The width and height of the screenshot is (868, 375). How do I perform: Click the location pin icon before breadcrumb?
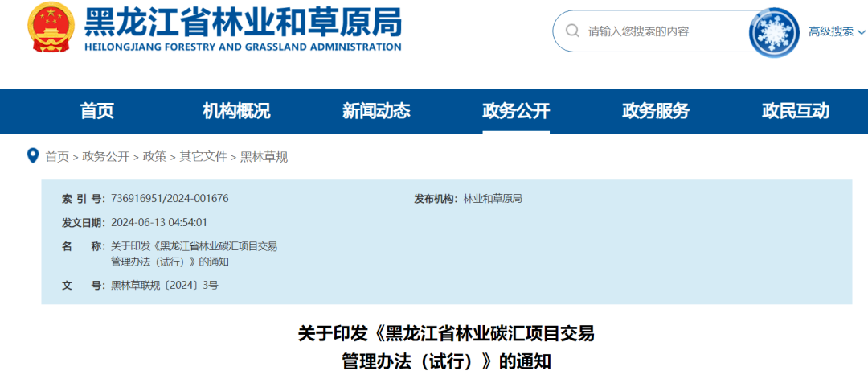33,155
